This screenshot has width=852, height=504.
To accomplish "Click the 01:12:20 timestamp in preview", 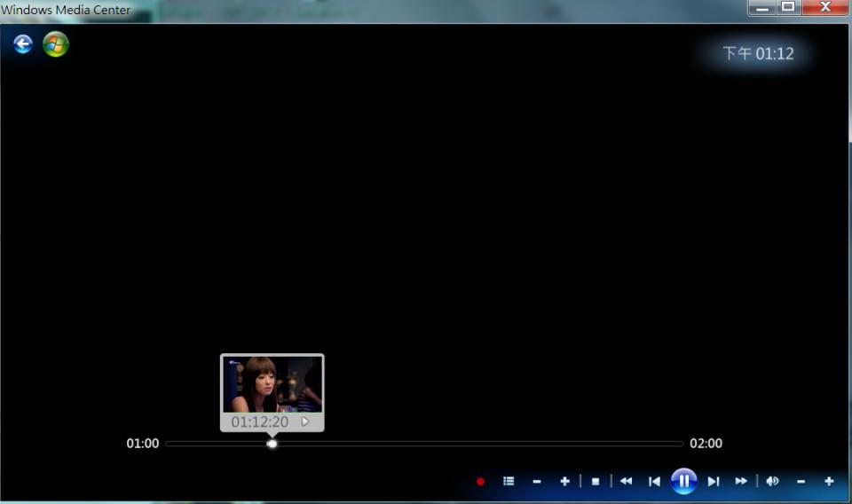I will coord(260,422).
